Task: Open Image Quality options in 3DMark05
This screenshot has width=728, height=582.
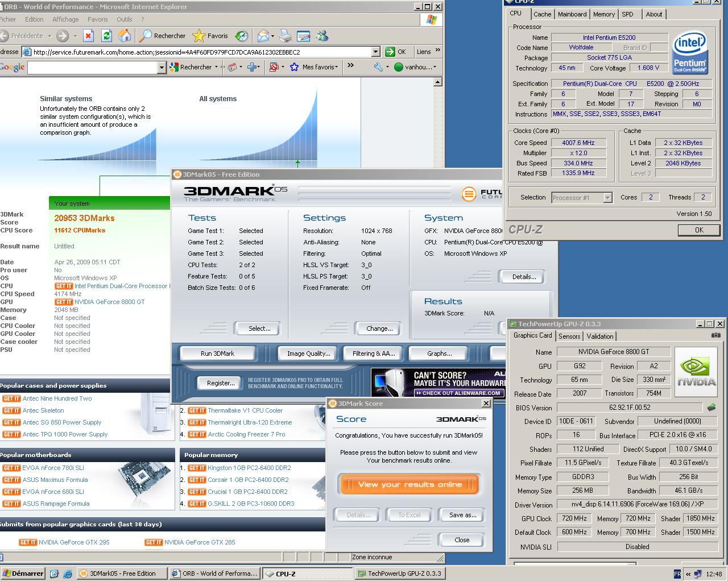Action: point(308,354)
